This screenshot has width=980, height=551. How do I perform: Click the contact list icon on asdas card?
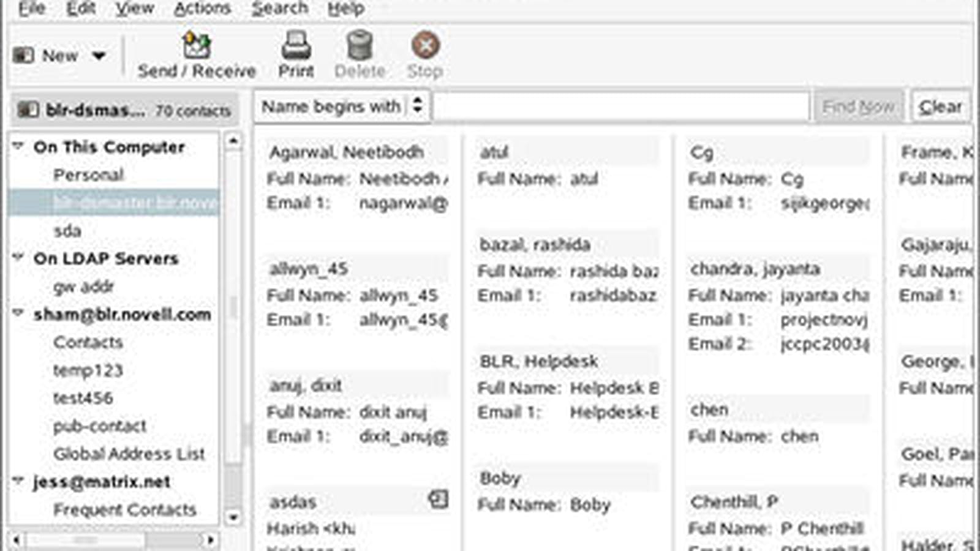click(x=438, y=500)
